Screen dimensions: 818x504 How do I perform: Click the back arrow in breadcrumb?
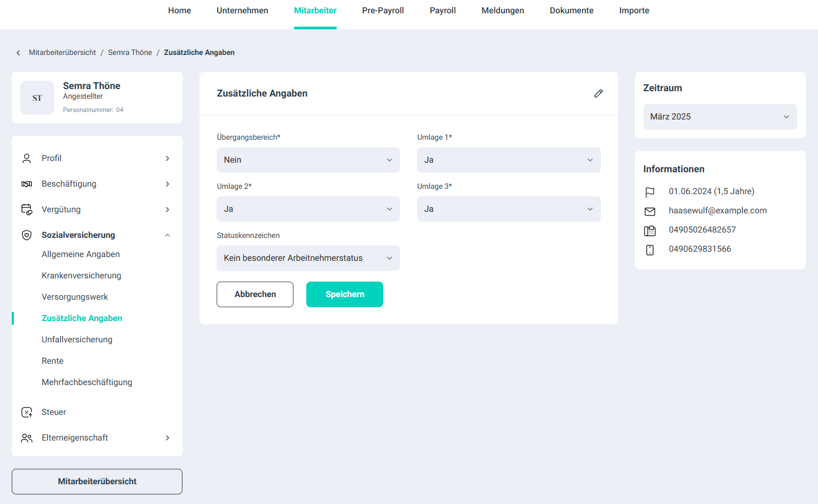click(x=18, y=53)
